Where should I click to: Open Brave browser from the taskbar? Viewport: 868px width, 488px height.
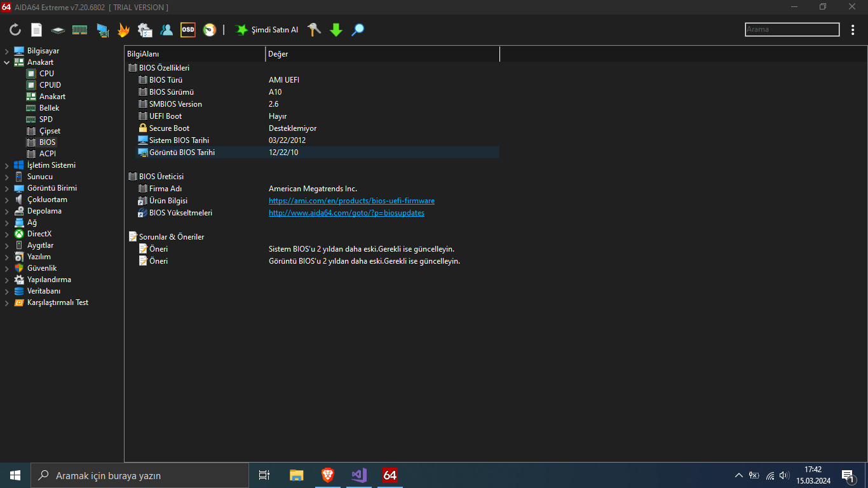[x=327, y=475]
